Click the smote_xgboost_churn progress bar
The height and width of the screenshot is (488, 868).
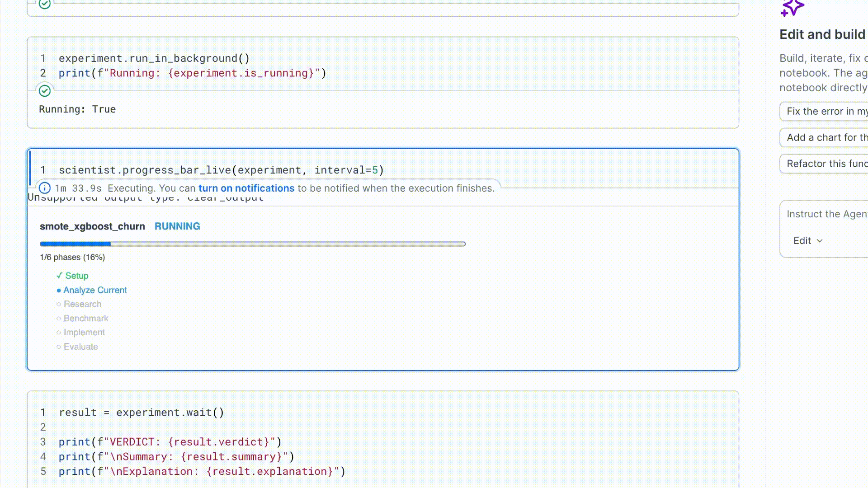pyautogui.click(x=253, y=244)
